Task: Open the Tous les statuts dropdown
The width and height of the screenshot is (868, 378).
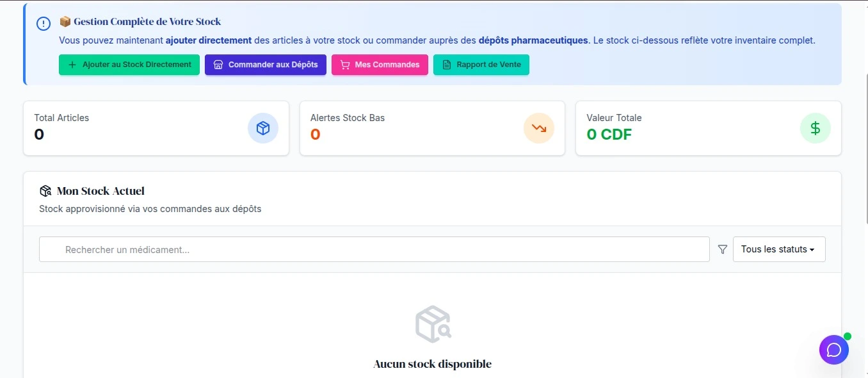Action: pos(778,249)
